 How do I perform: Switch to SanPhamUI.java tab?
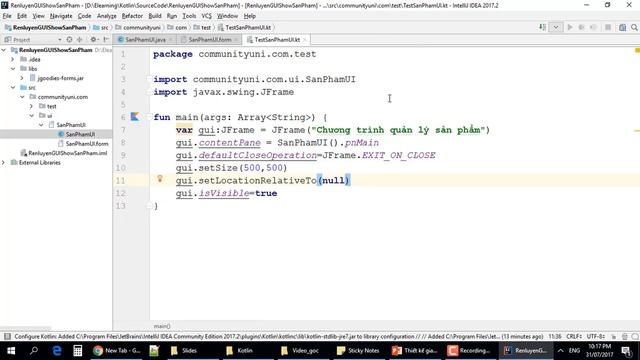click(x=145, y=40)
